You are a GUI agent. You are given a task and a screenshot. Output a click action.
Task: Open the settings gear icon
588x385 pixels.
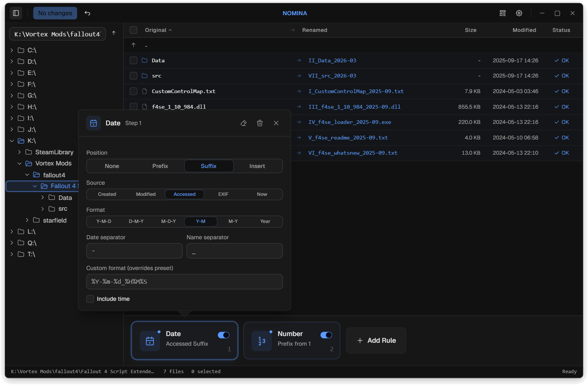[519, 13]
